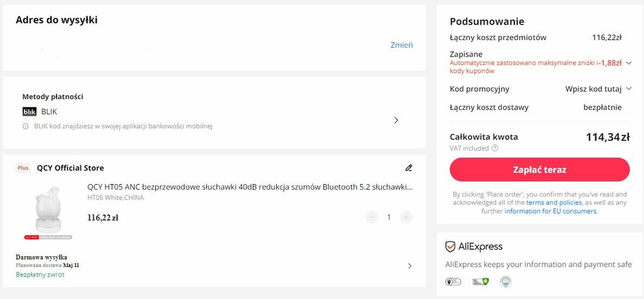Click the round certification seal badge

506,281
